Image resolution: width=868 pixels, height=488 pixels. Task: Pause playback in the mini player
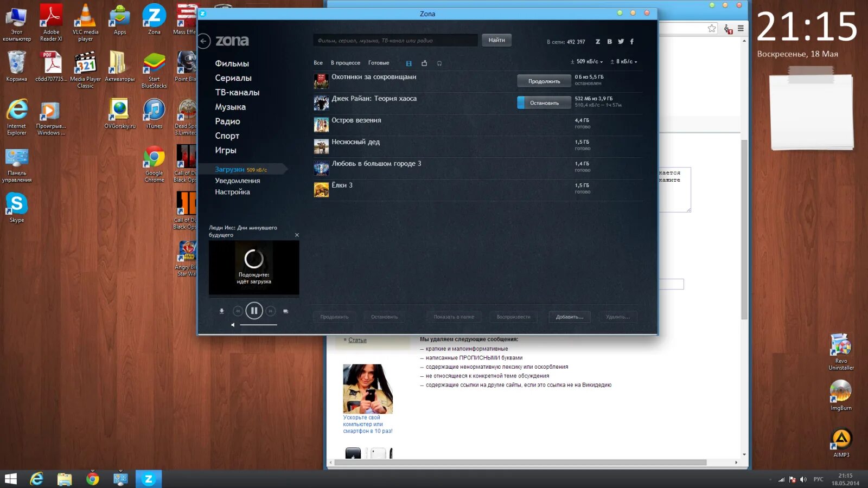(x=254, y=311)
